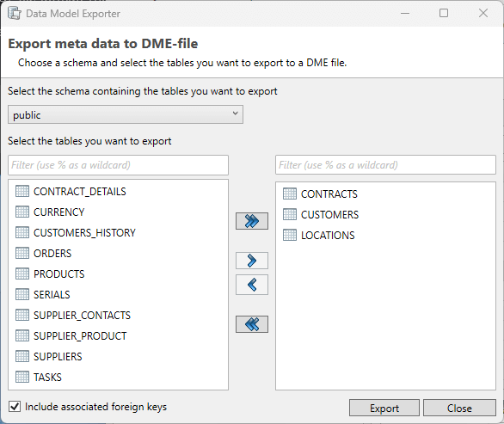
Task: Click the table icon beside SUPPLIER_PRODUCT
Action: (22, 335)
